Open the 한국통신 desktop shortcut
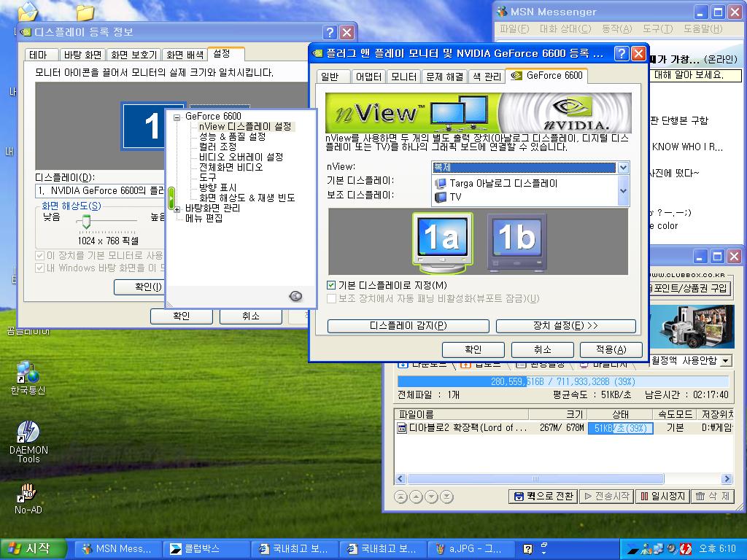747x560 pixels. [28, 378]
